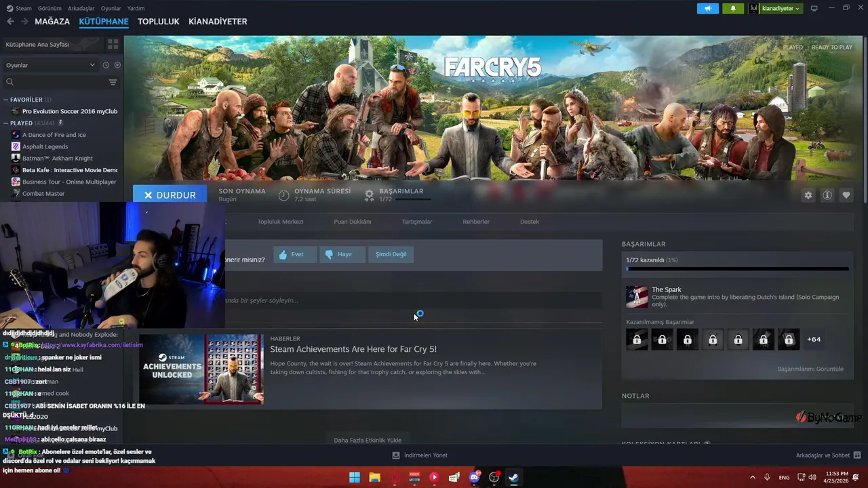868x488 pixels.
Task: Open the Windows Start menu
Action: coord(355,477)
